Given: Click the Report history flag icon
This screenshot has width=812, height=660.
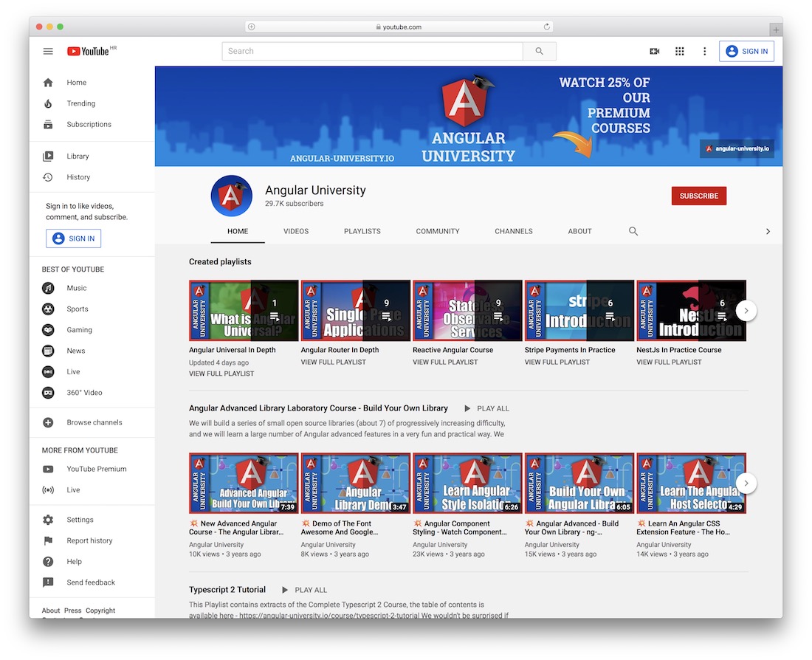Looking at the screenshot, I should pyautogui.click(x=48, y=540).
